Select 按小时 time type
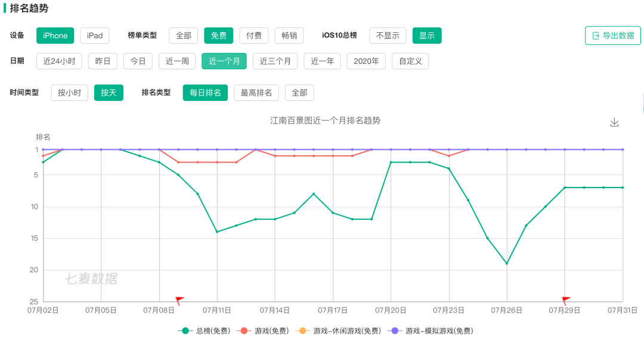This screenshot has width=644, height=338. (x=69, y=93)
